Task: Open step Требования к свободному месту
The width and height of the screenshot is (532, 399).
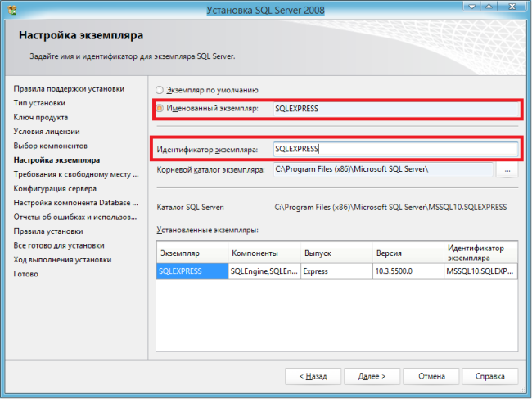Action: click(x=76, y=174)
